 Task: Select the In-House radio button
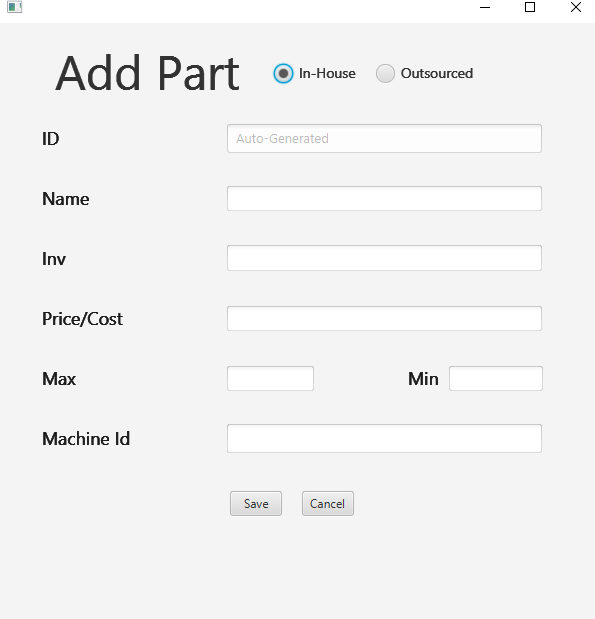(283, 73)
